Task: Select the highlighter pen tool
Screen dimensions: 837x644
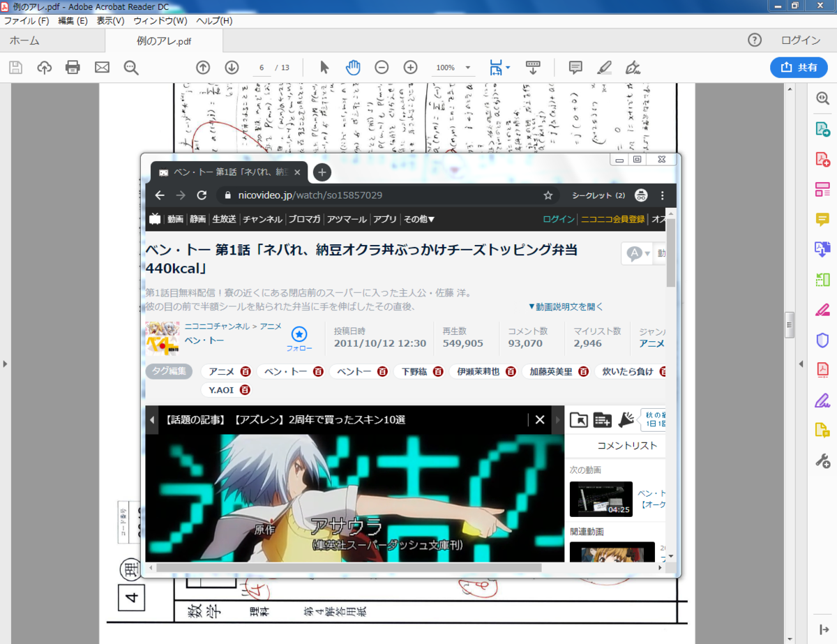Action: tap(604, 68)
